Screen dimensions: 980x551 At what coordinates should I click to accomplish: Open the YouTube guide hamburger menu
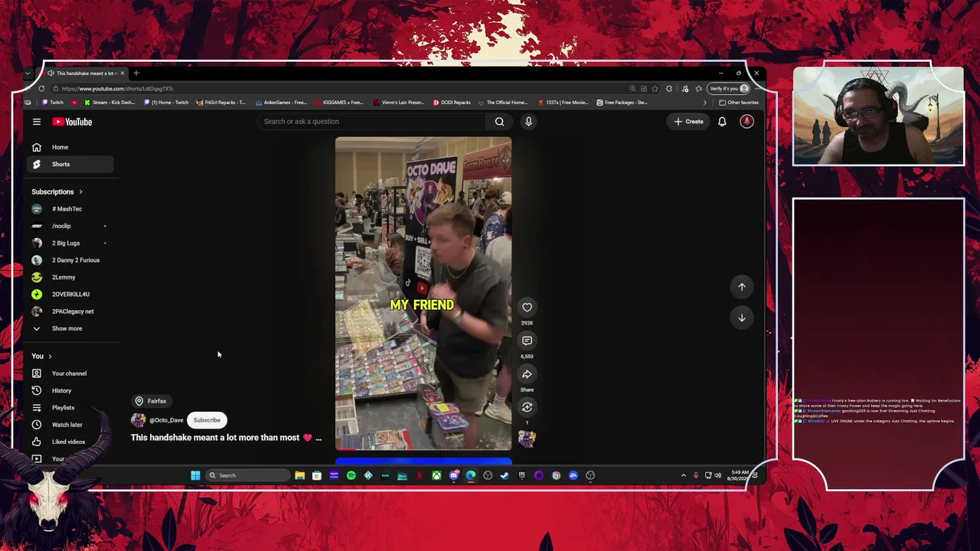tap(36, 122)
